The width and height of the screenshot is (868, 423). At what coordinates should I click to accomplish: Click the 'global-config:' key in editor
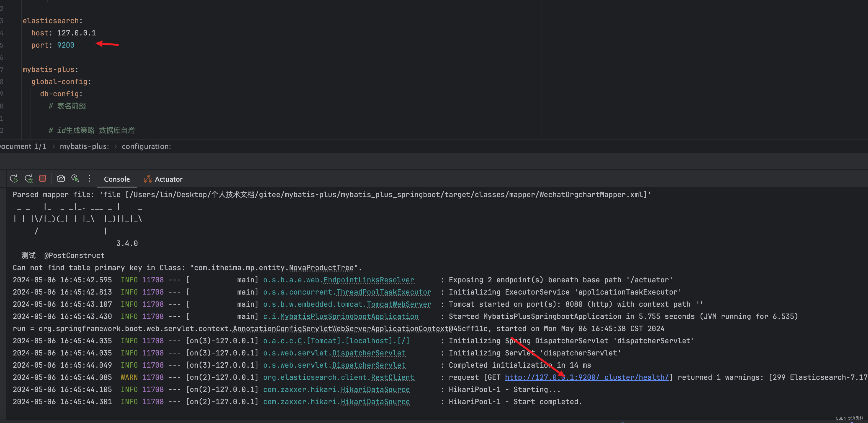pos(61,82)
